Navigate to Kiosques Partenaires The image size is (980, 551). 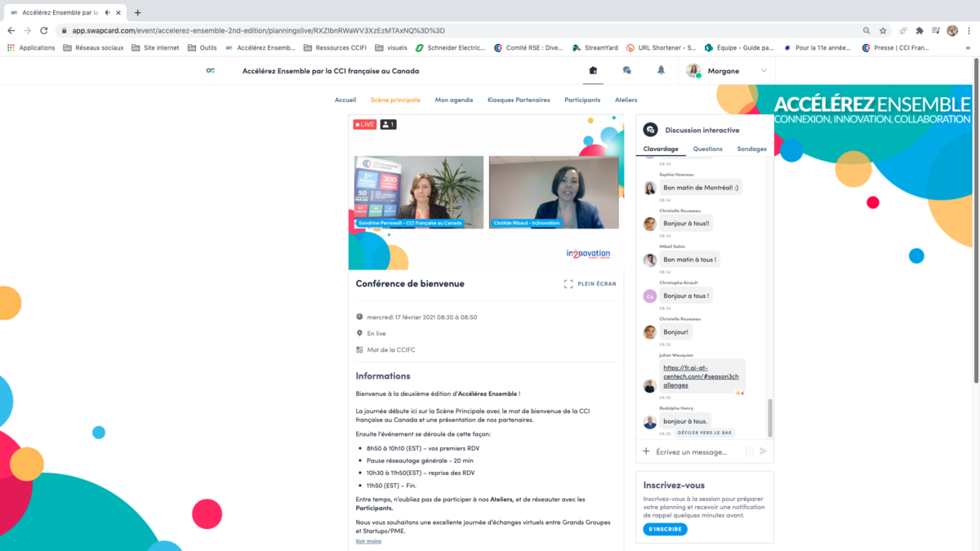(519, 100)
